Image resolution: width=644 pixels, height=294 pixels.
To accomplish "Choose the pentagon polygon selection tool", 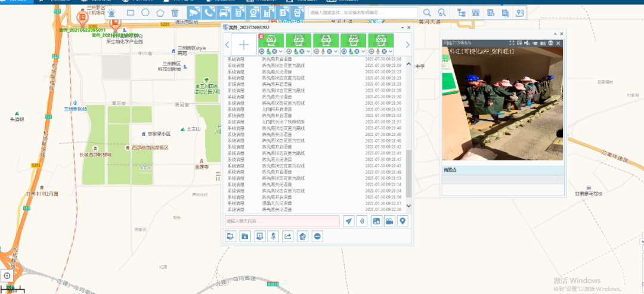I will tap(160, 13).
